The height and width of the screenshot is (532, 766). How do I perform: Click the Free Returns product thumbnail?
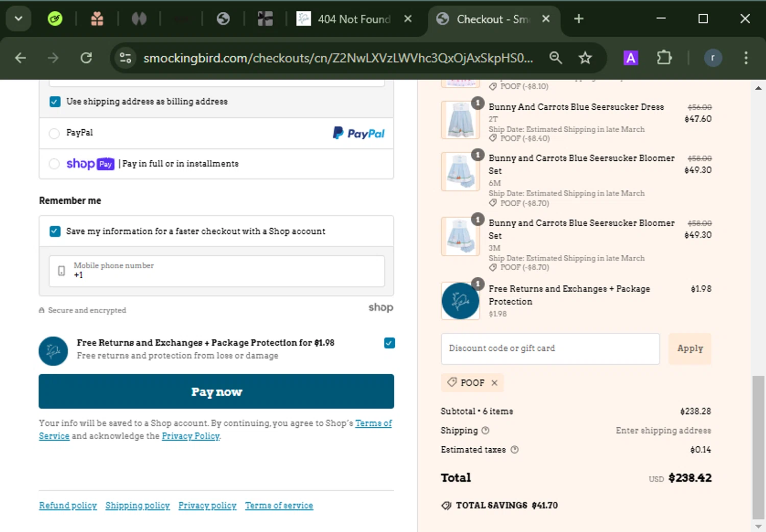[x=460, y=301]
